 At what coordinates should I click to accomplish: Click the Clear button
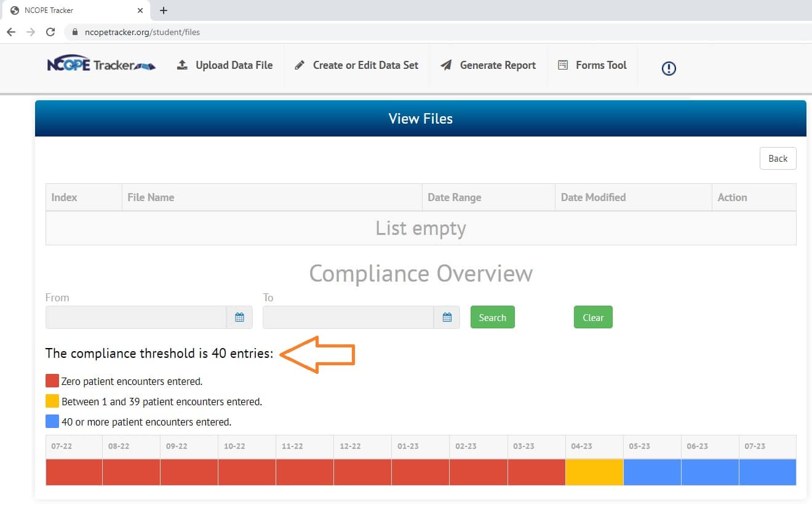592,317
